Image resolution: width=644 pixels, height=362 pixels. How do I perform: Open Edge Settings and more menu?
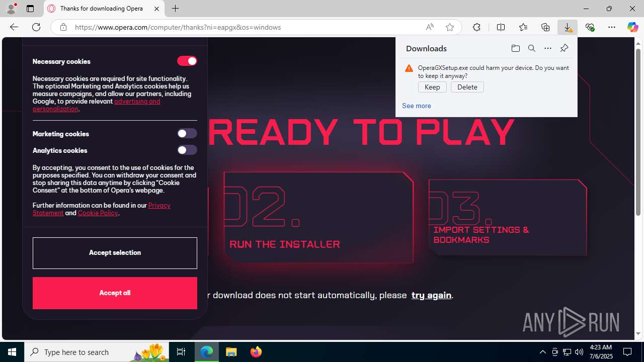pos(612,27)
